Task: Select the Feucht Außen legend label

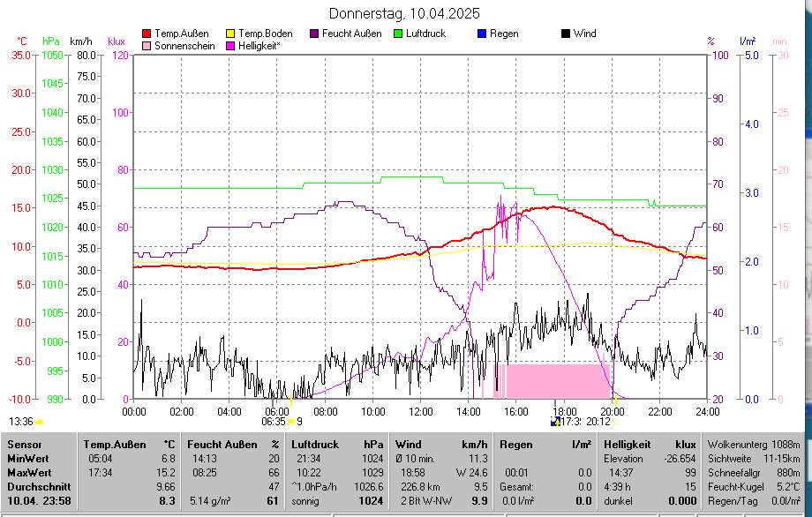Action: pyautogui.click(x=352, y=34)
